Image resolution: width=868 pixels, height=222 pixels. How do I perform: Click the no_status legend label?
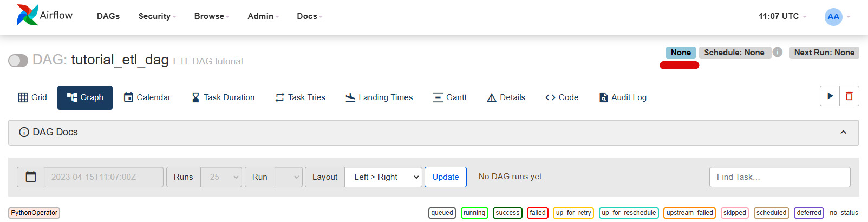click(x=844, y=213)
